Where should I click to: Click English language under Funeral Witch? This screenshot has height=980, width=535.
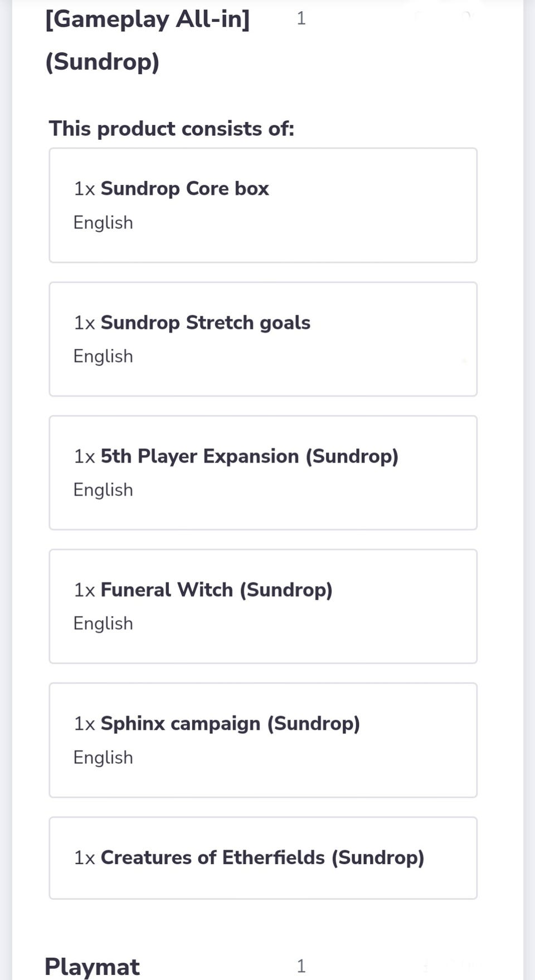(103, 623)
